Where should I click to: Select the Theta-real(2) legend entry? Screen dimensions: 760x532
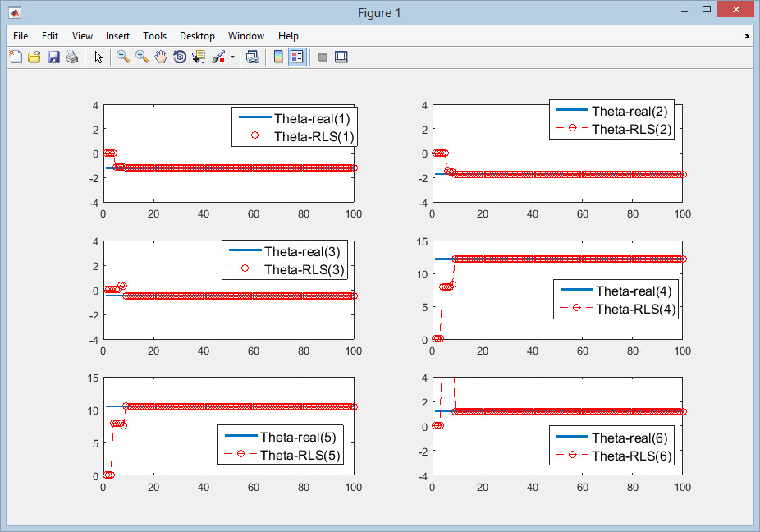[611, 111]
